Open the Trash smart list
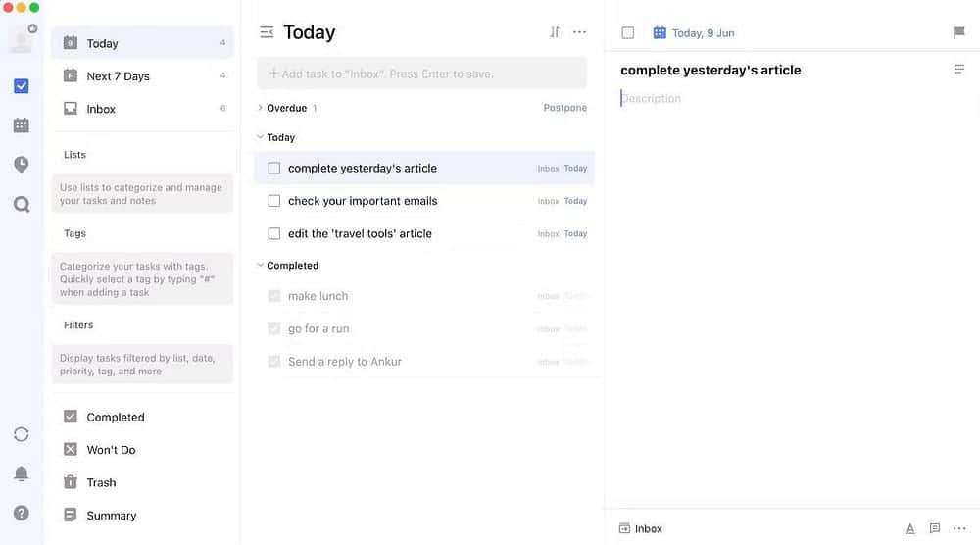This screenshot has width=980, height=545. coord(101,482)
